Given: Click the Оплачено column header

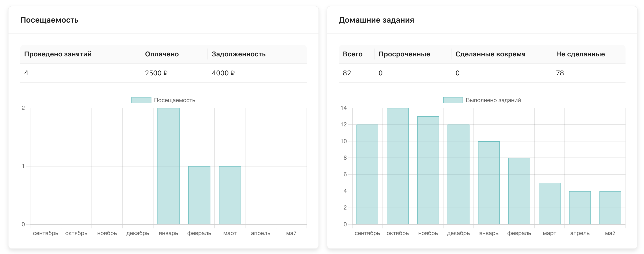Looking at the screenshot, I should pyautogui.click(x=162, y=54).
